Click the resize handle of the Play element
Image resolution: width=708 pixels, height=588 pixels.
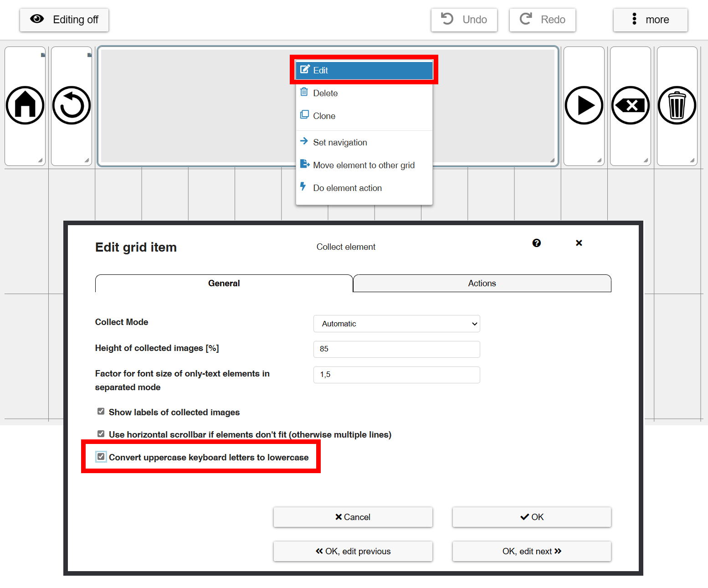600,160
